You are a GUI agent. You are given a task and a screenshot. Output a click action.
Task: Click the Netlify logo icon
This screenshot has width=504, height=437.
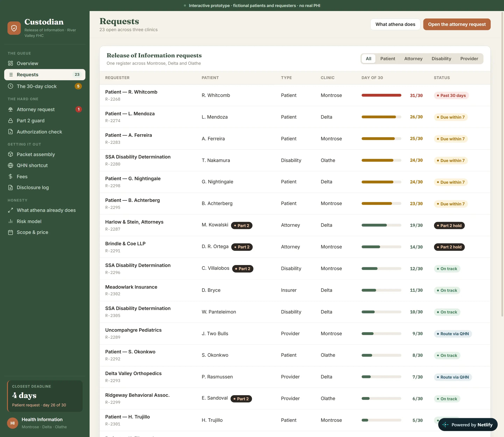click(445, 425)
